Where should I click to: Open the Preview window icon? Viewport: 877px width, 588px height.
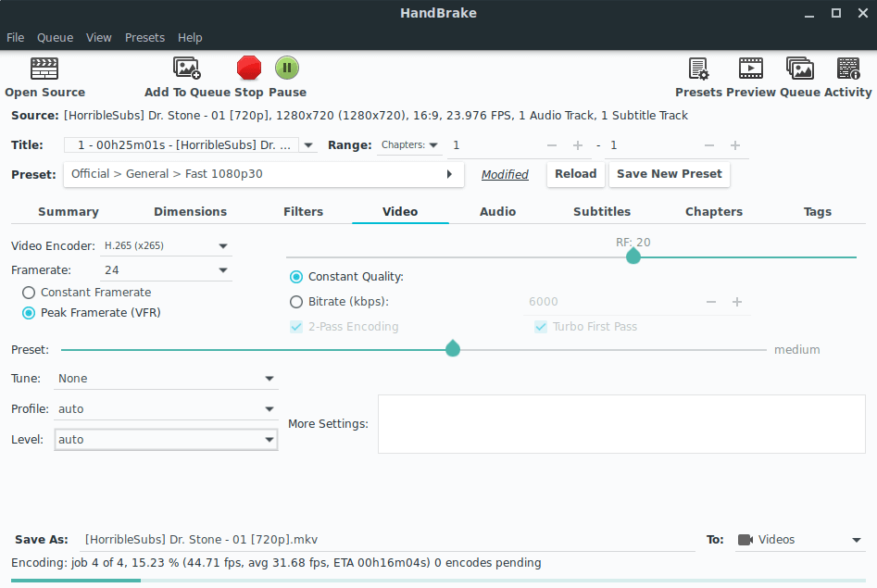pyautogui.click(x=751, y=69)
